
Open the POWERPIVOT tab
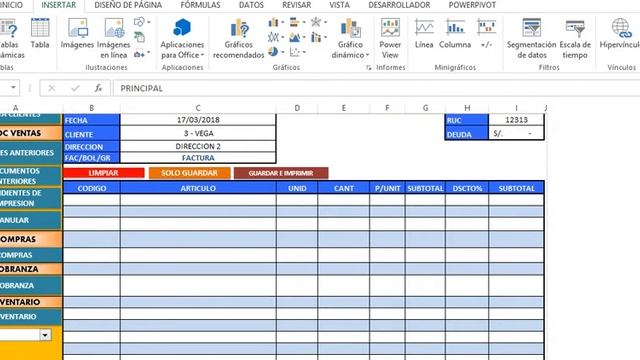coord(472,5)
